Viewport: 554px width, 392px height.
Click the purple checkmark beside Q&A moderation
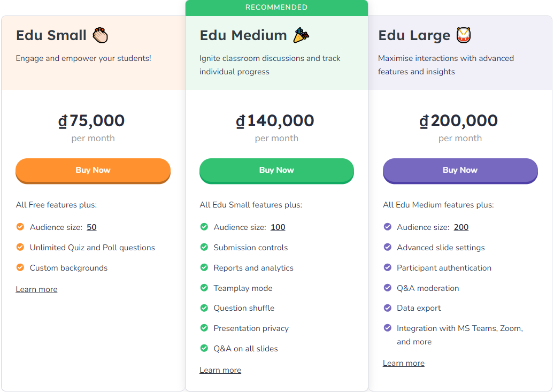point(388,288)
